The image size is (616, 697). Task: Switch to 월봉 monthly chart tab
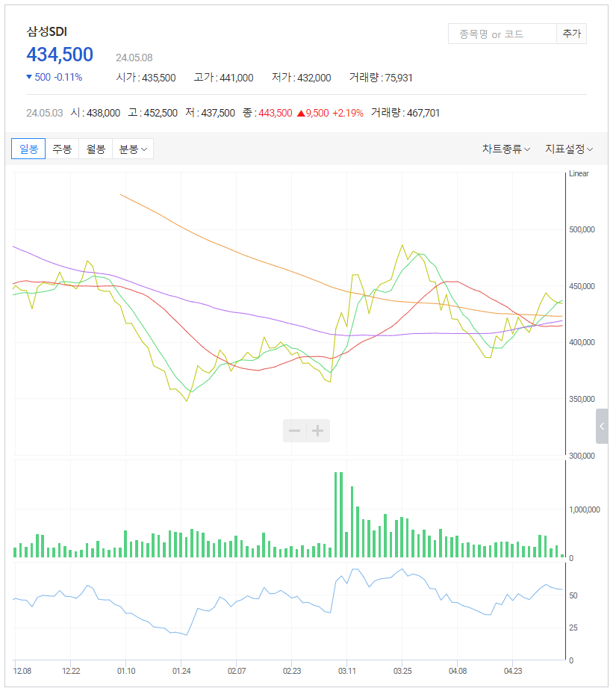point(96,149)
